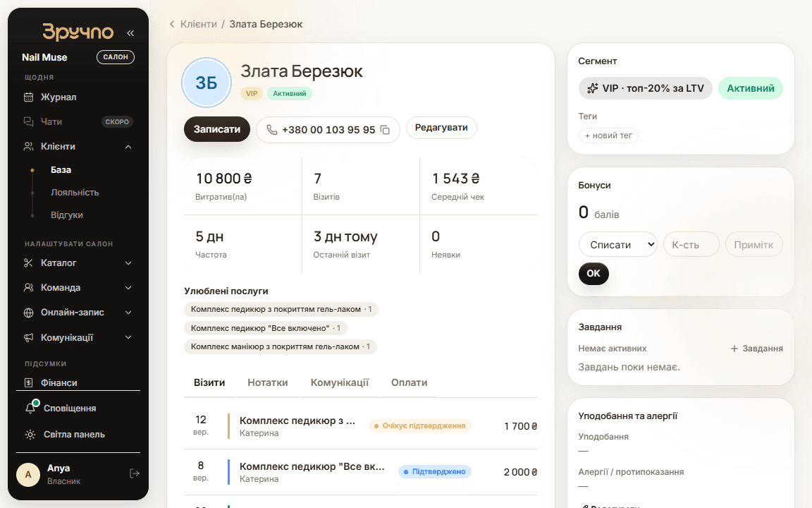Open Лояльність in the sidebar
Image resolution: width=812 pixels, height=508 pixels.
coord(75,193)
